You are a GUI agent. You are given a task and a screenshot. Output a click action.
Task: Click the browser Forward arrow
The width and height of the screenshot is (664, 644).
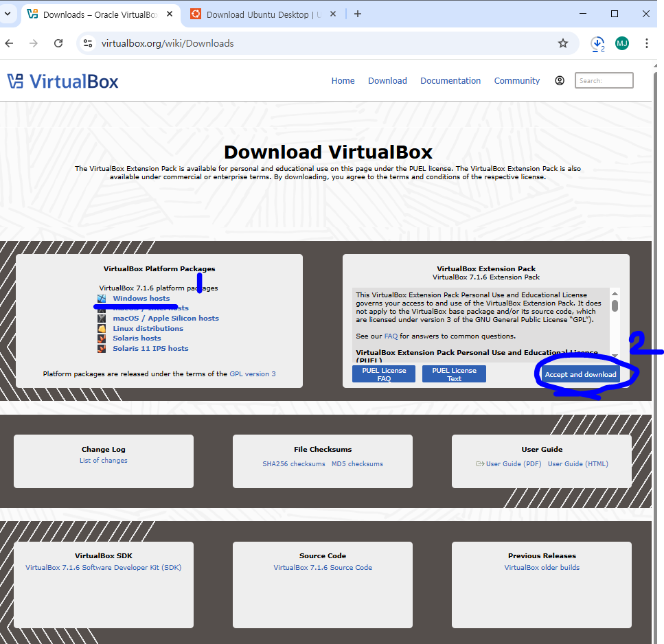pos(34,43)
